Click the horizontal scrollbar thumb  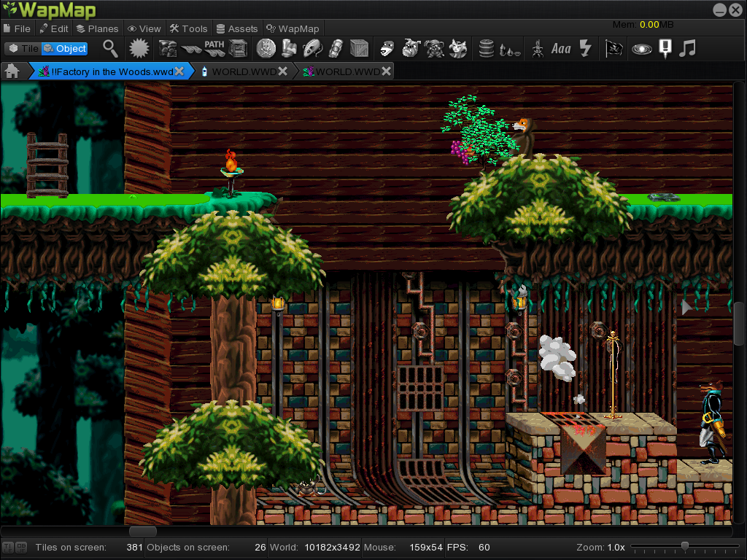point(142,531)
